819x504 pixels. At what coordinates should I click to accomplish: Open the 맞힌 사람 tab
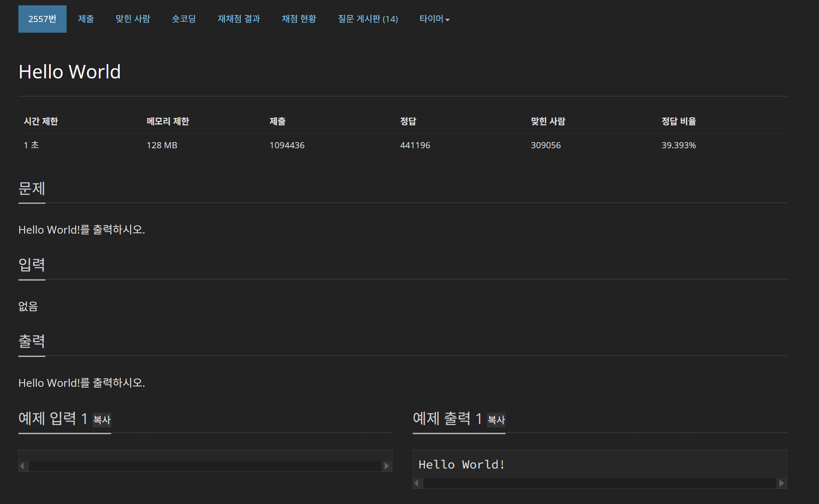click(132, 19)
